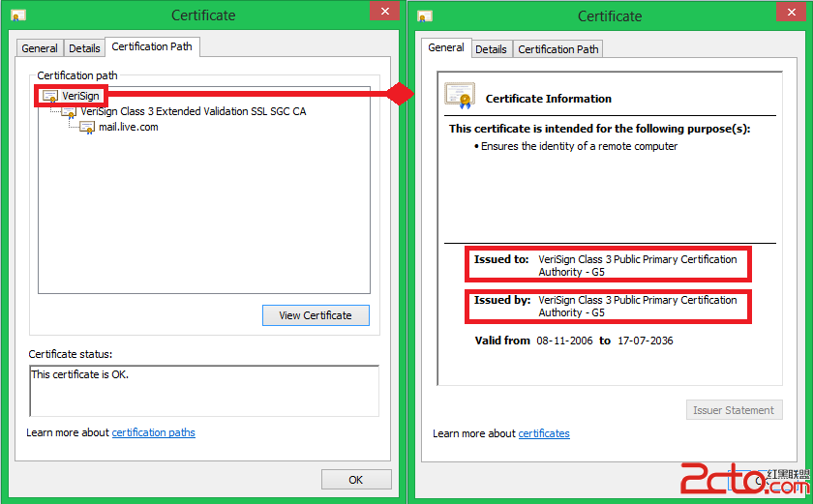Screen dimensions: 813x504
Task: Click the 'Certificate Information' heading
Action: pyautogui.click(x=549, y=99)
